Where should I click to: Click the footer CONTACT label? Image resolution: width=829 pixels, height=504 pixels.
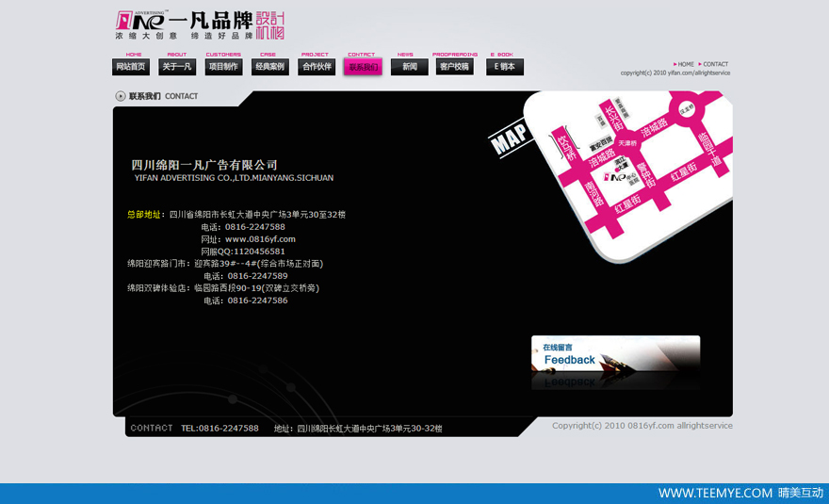152,428
